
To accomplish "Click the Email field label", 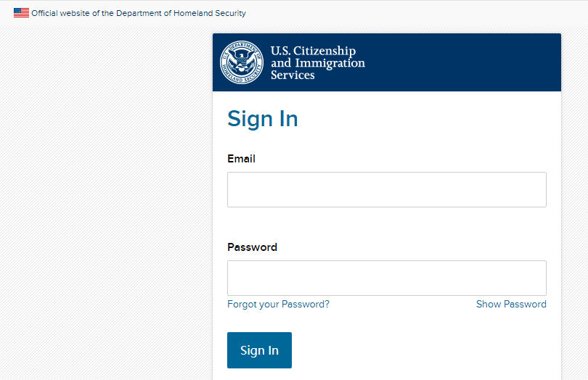I will tap(241, 159).
